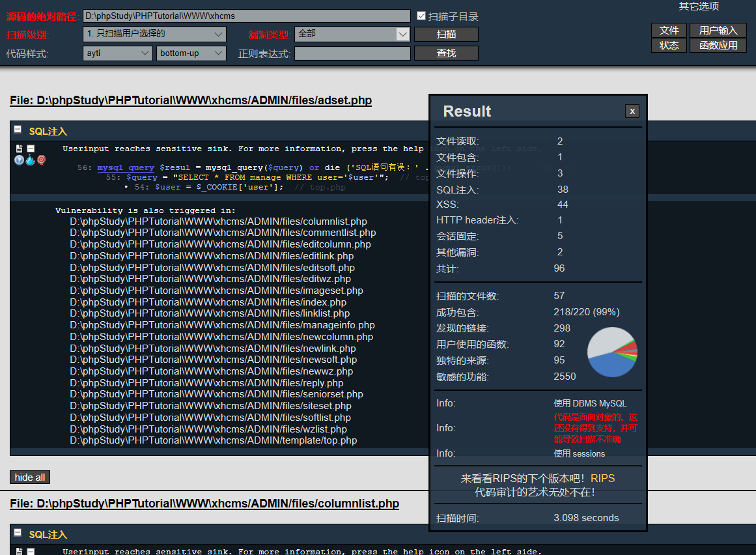Viewport: 756px width, 555px height.
Task: Toggle the 扫描子目录 checkbox
Action: pos(421,16)
